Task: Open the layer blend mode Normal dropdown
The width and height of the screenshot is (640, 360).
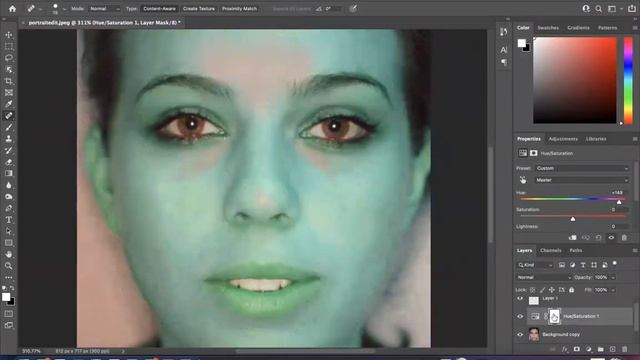Action: coord(544,278)
